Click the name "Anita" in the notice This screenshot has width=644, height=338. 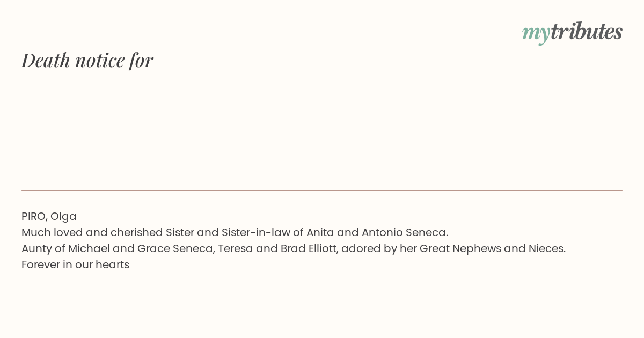pyautogui.click(x=320, y=232)
